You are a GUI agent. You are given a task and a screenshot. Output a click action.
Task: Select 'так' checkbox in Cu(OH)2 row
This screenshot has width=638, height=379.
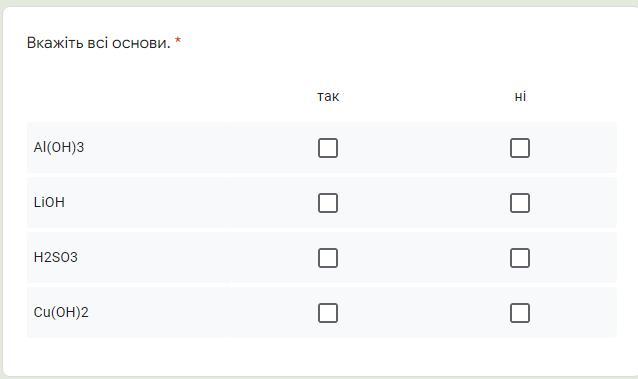328,313
